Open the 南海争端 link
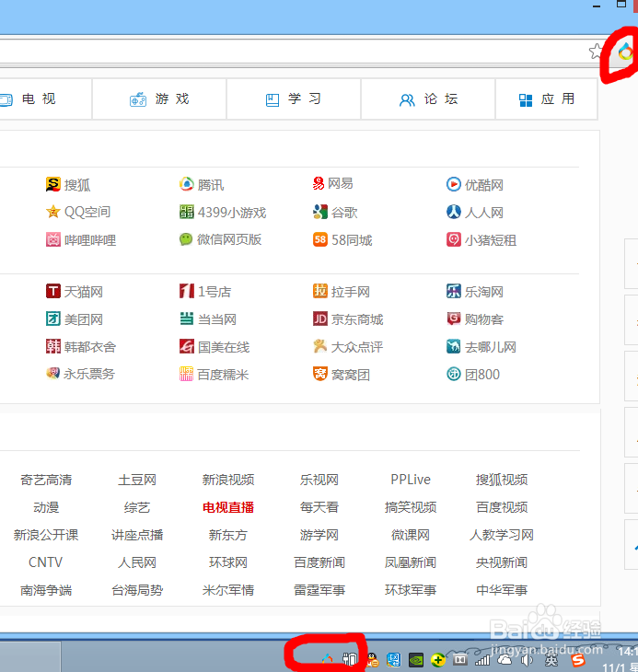This screenshot has width=638, height=672. click(46, 590)
